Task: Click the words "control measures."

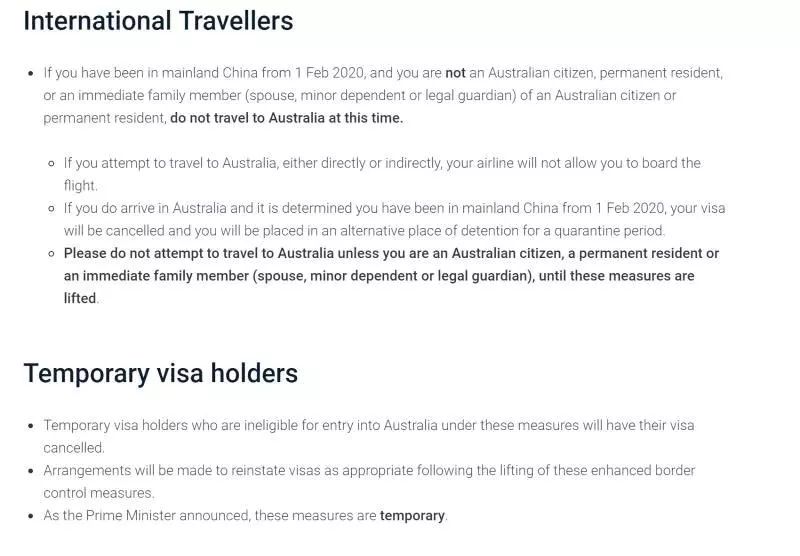Action: 99,493
